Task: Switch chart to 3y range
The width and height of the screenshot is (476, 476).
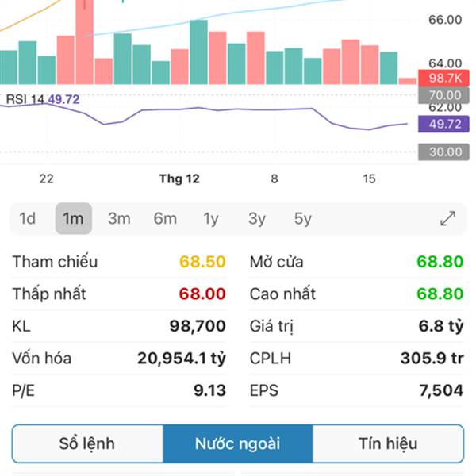Action: pos(257,218)
